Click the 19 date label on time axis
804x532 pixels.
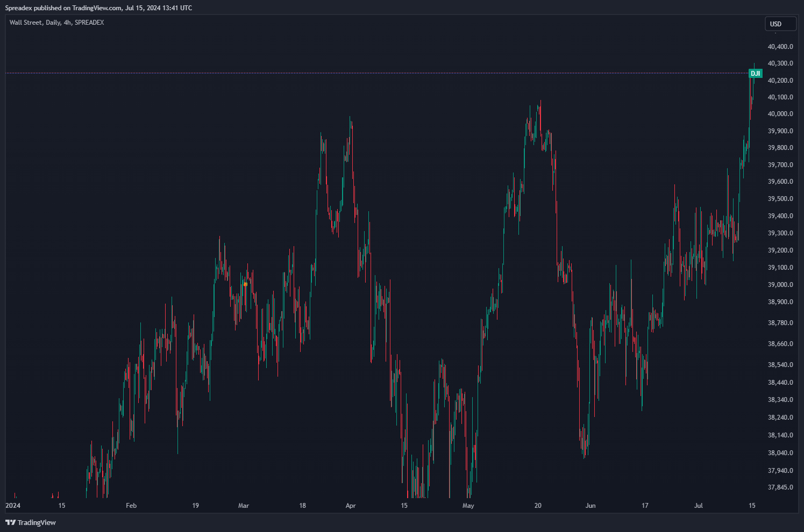pyautogui.click(x=195, y=506)
